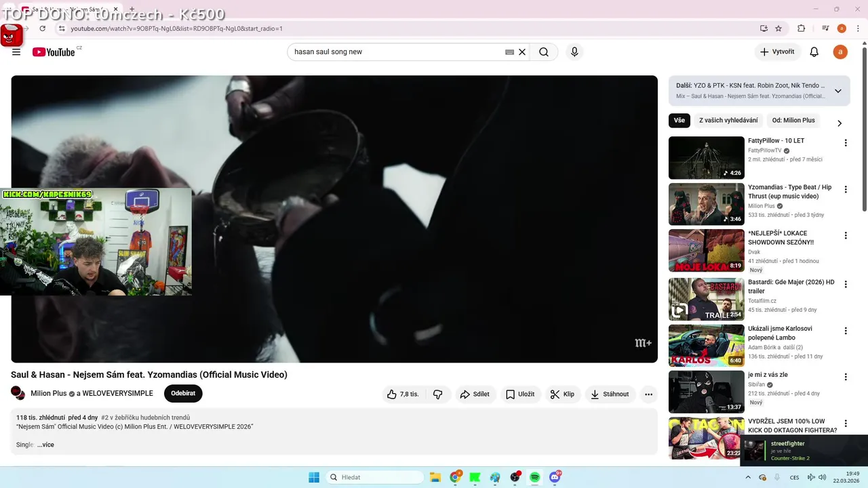The width and height of the screenshot is (868, 488).
Task: Install app icon in address bar
Action: 764,28
